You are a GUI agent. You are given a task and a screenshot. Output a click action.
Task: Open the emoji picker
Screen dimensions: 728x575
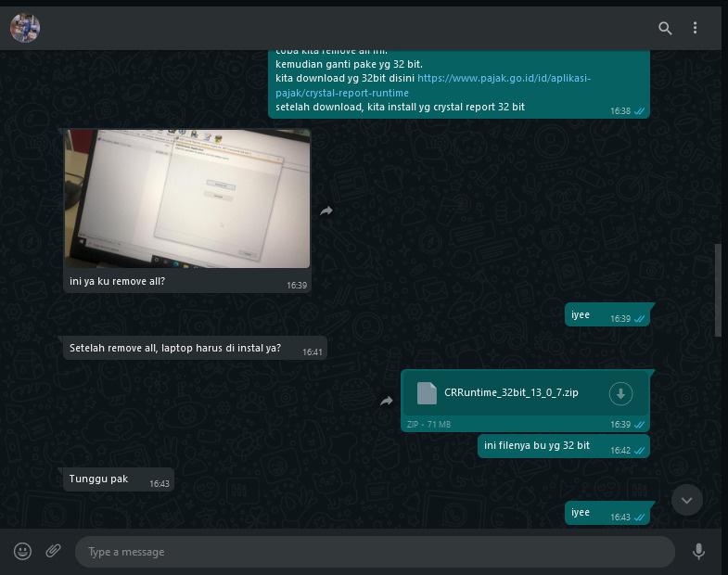click(23, 551)
